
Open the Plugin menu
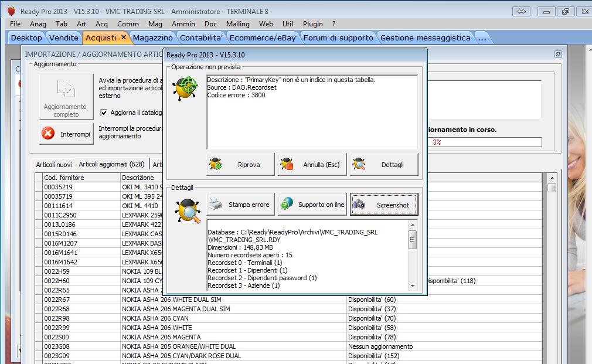(312, 24)
